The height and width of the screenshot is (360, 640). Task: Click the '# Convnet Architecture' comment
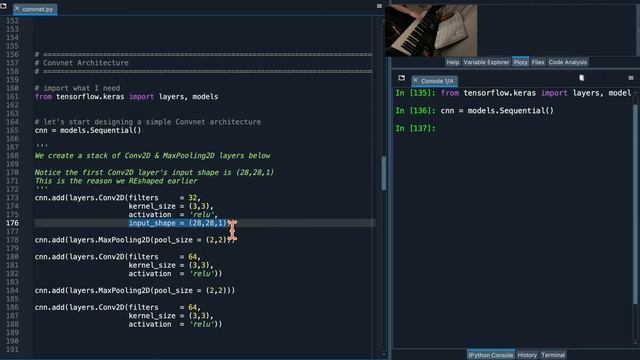82,63
